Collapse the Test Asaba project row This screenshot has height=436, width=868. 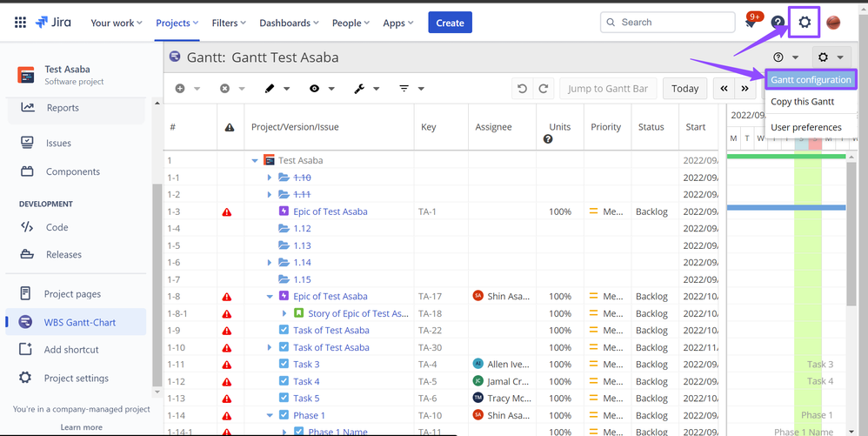pyautogui.click(x=255, y=160)
